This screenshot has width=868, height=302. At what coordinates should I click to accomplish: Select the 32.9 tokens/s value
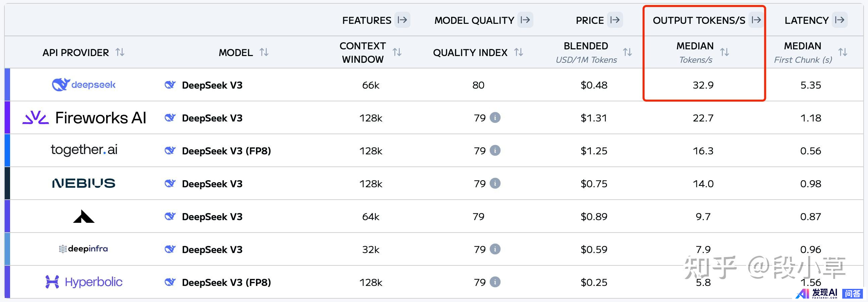(703, 85)
